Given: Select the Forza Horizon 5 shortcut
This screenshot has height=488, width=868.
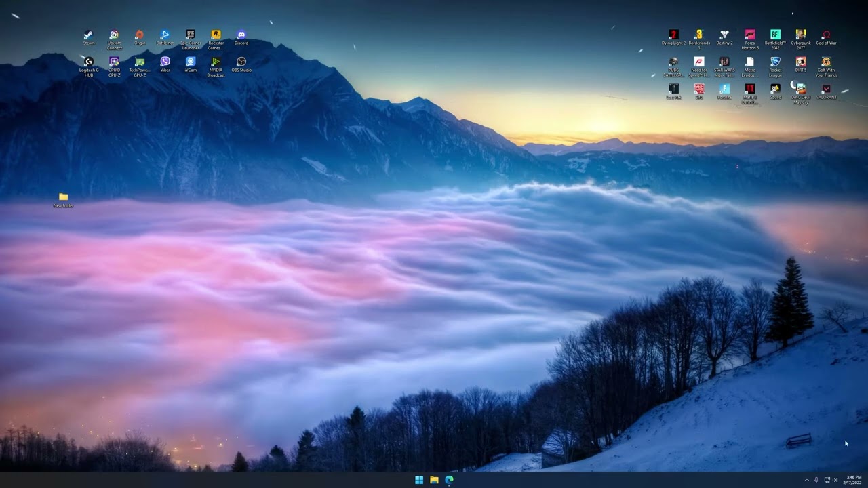Looking at the screenshot, I should click(x=750, y=40).
